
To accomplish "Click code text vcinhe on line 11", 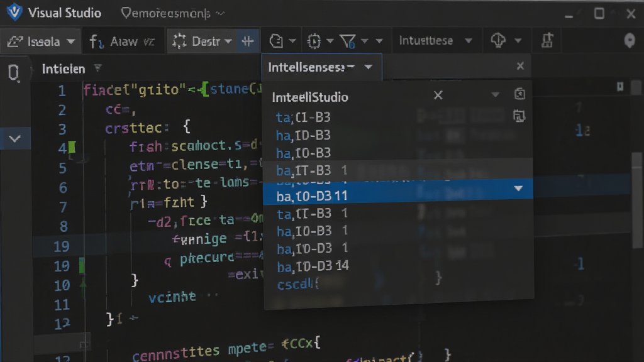I will 172,297.
